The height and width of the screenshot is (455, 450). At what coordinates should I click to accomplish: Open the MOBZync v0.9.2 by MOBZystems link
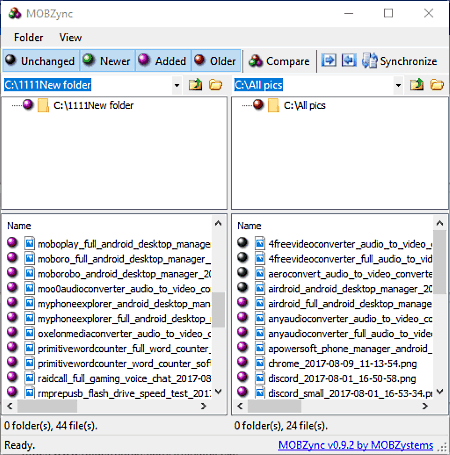pos(356,445)
